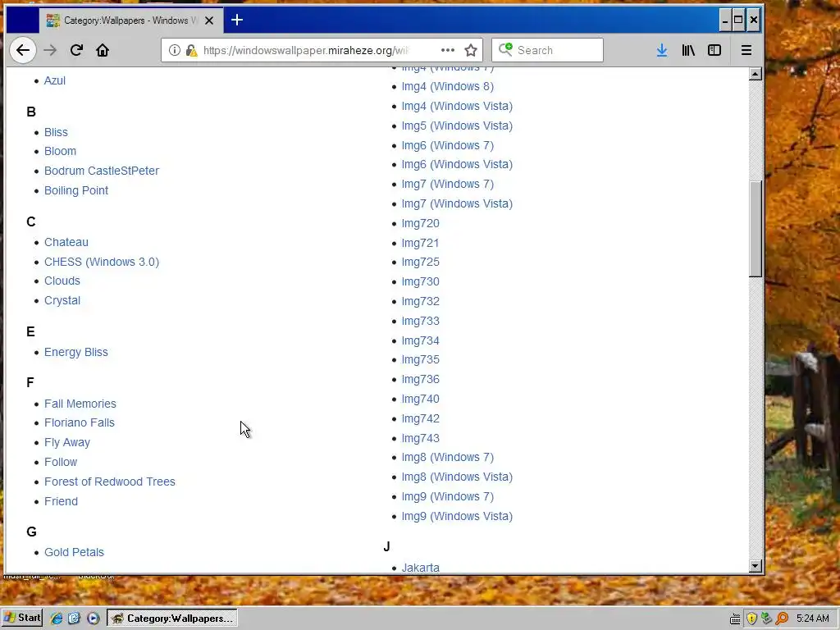Open the Floriano Falls link
840x630 pixels.
[80, 422]
